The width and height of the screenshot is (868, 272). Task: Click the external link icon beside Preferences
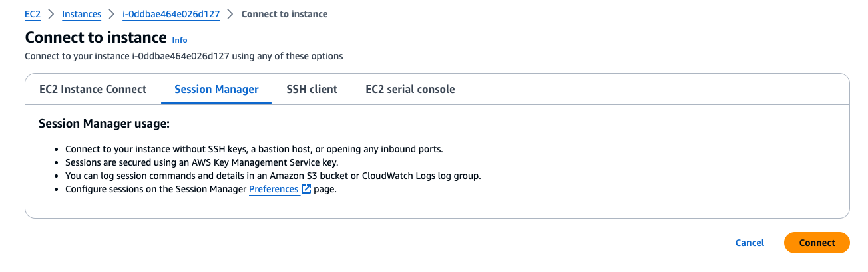tap(306, 190)
